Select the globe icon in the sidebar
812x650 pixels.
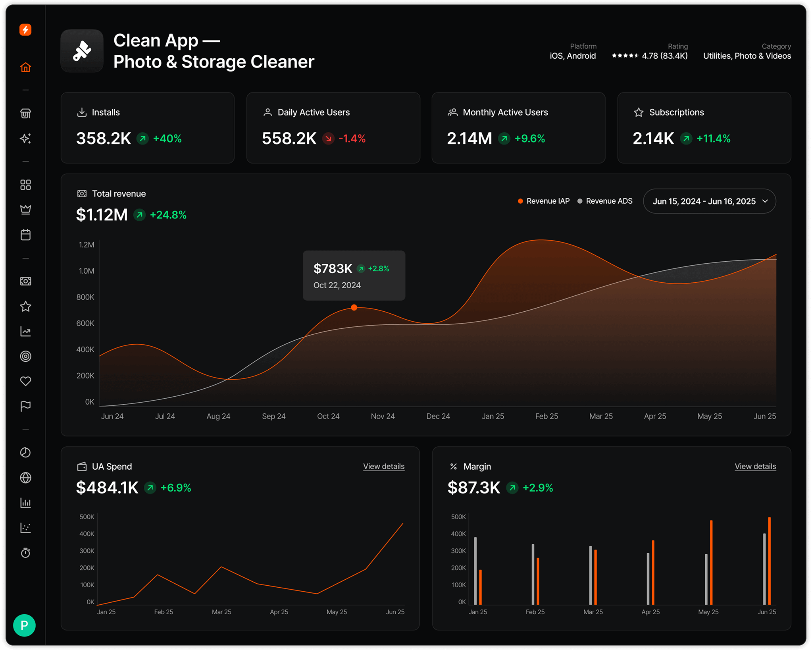click(25, 478)
